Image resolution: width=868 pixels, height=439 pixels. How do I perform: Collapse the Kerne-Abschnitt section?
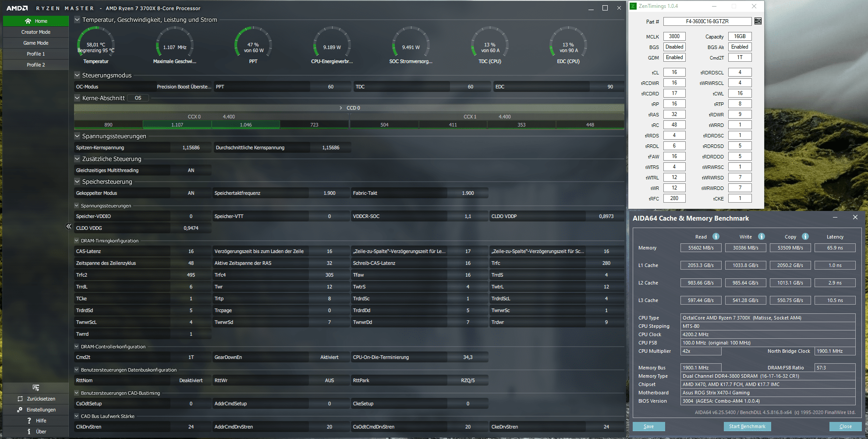(77, 98)
